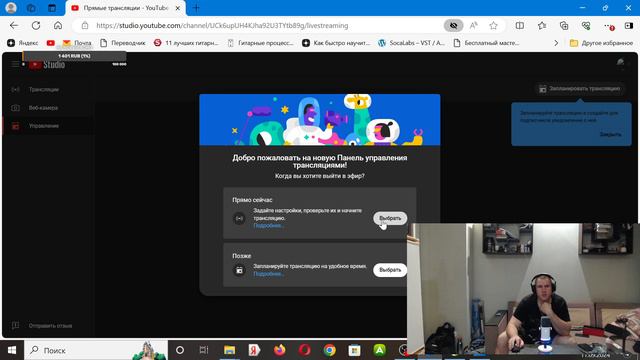Viewport: 640px width, 360px height.
Task: Choose Выбрать for Позже option
Action: click(x=390, y=270)
